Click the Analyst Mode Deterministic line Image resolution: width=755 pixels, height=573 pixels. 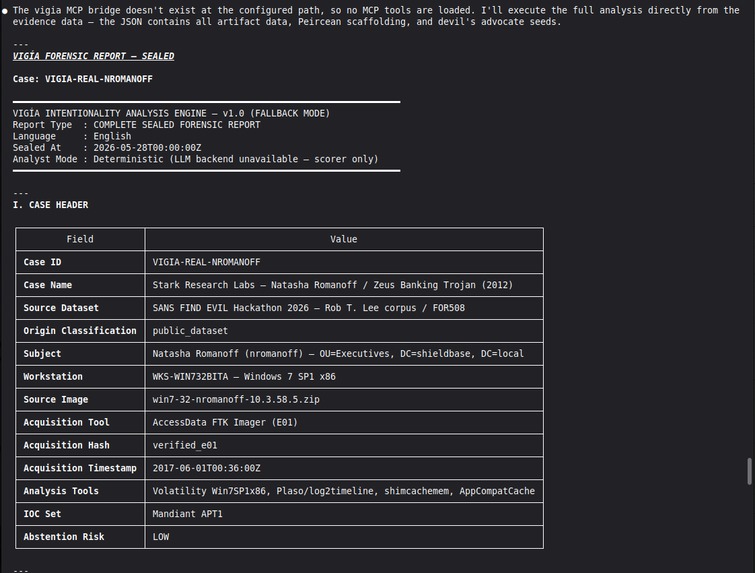click(x=195, y=159)
